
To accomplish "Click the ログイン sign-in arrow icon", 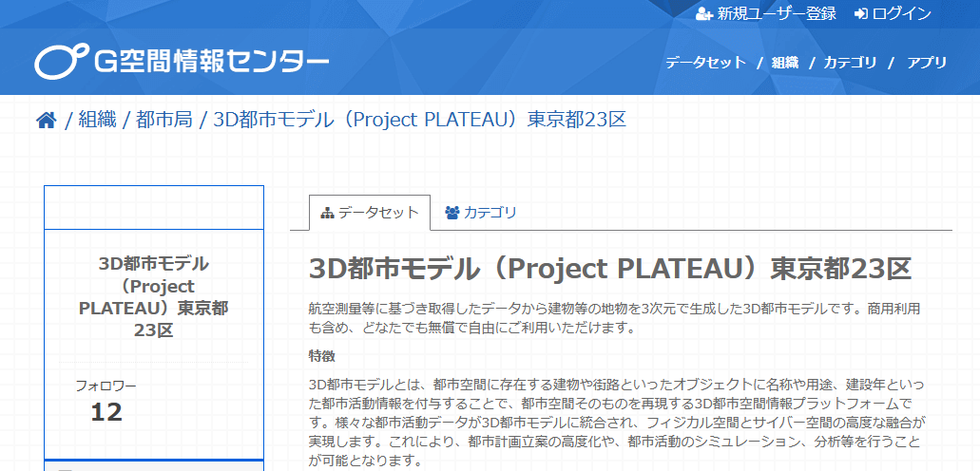I will click(861, 13).
